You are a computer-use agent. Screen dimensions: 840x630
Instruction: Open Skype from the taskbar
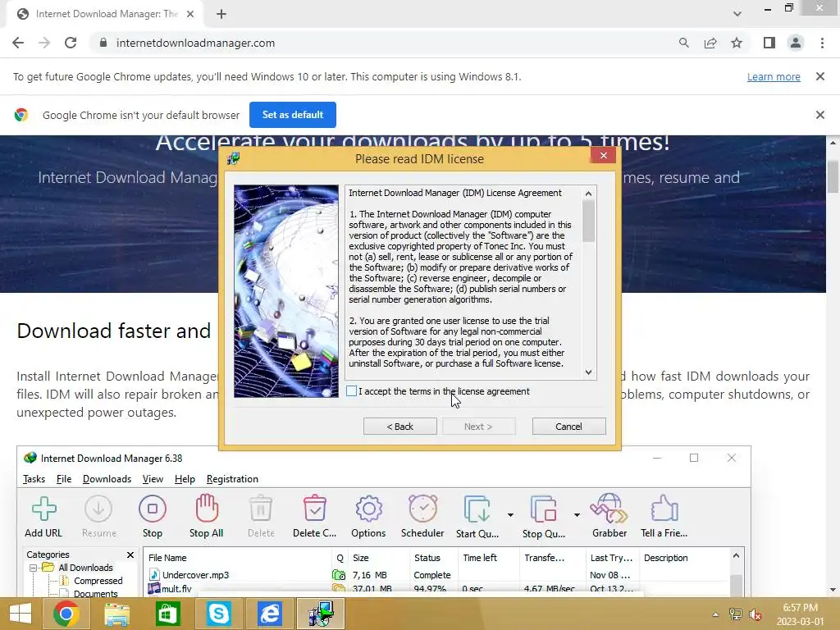pyautogui.click(x=218, y=614)
